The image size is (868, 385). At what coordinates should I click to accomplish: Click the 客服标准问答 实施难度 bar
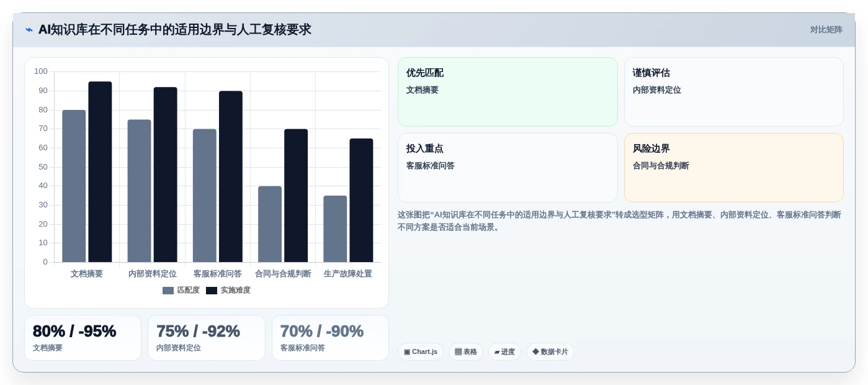pos(231,176)
